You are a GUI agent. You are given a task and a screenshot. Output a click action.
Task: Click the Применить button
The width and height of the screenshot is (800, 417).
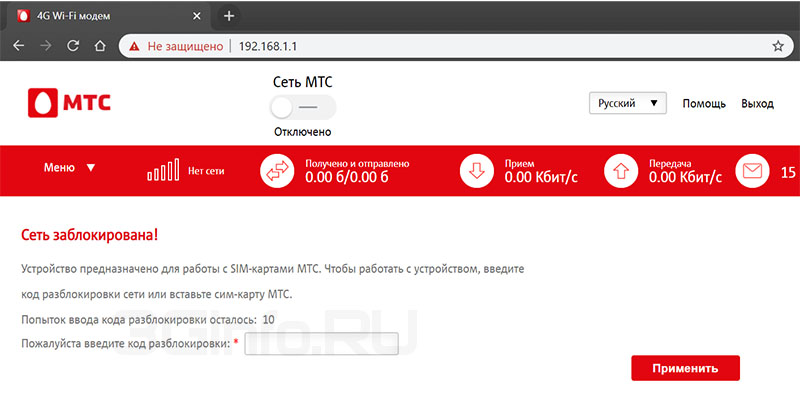(685, 368)
